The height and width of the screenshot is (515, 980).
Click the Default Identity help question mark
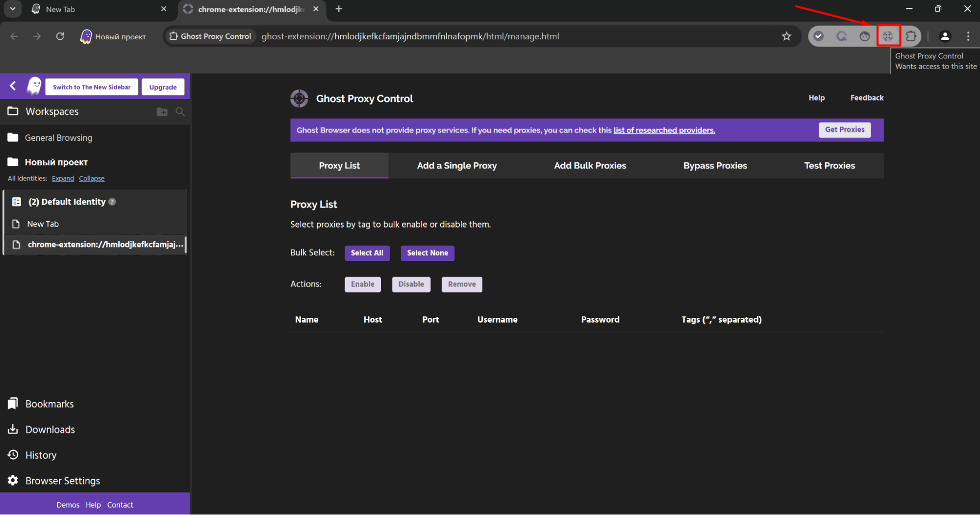pos(112,202)
